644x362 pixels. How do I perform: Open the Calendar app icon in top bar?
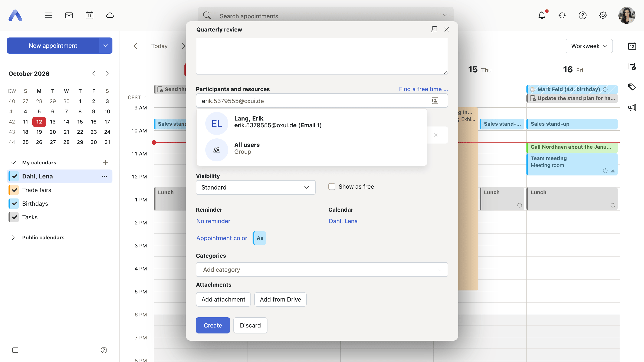[89, 16]
